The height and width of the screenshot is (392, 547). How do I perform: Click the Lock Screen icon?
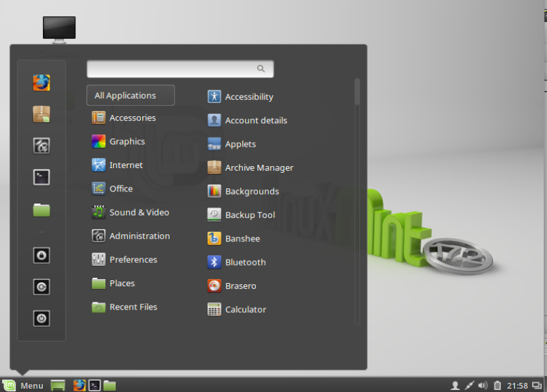[42, 256]
